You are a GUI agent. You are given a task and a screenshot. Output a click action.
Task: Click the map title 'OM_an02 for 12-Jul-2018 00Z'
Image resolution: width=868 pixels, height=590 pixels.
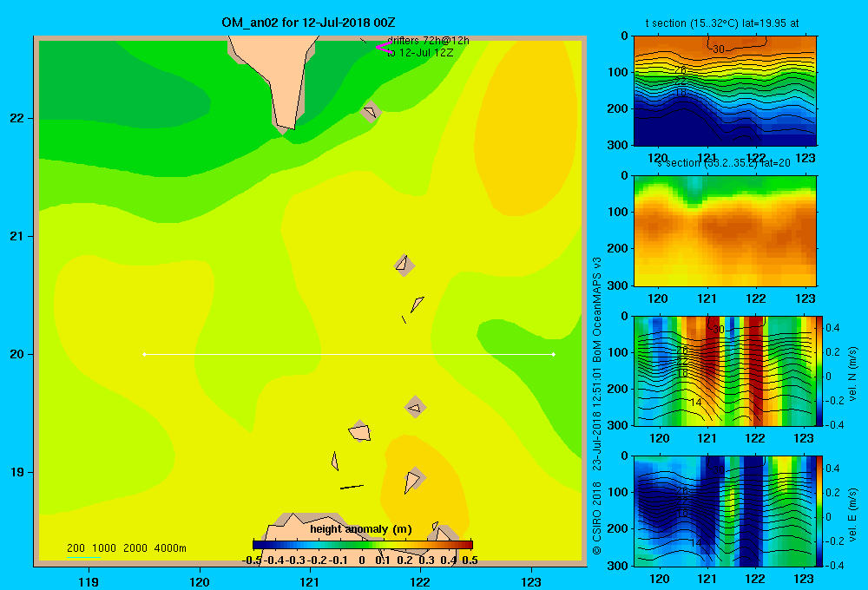coord(308,23)
